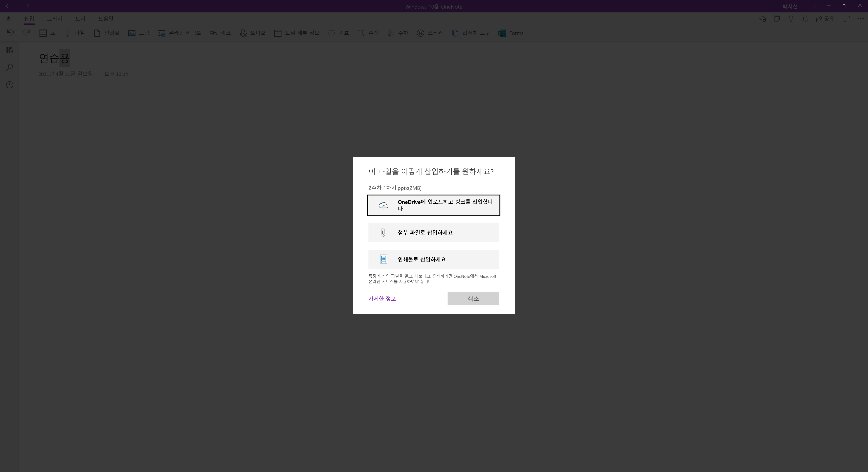Open the 자세한 정보 link
This screenshot has width=868, height=472.
pos(382,299)
